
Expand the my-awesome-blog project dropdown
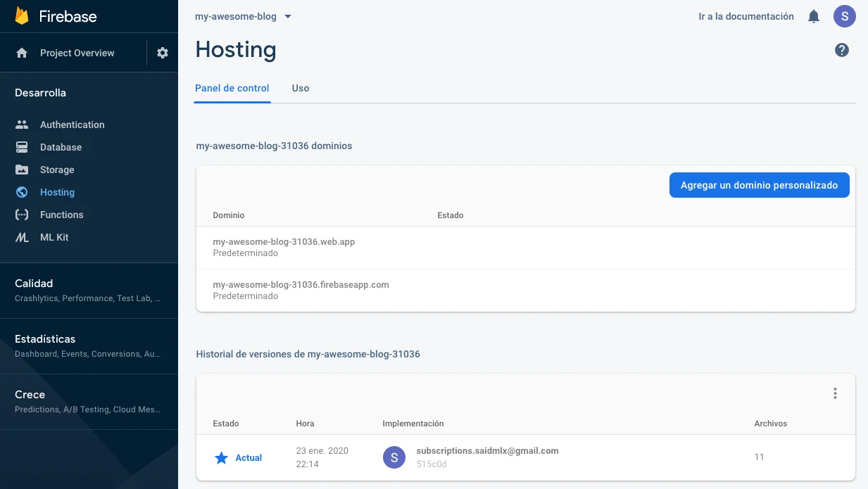click(x=243, y=16)
